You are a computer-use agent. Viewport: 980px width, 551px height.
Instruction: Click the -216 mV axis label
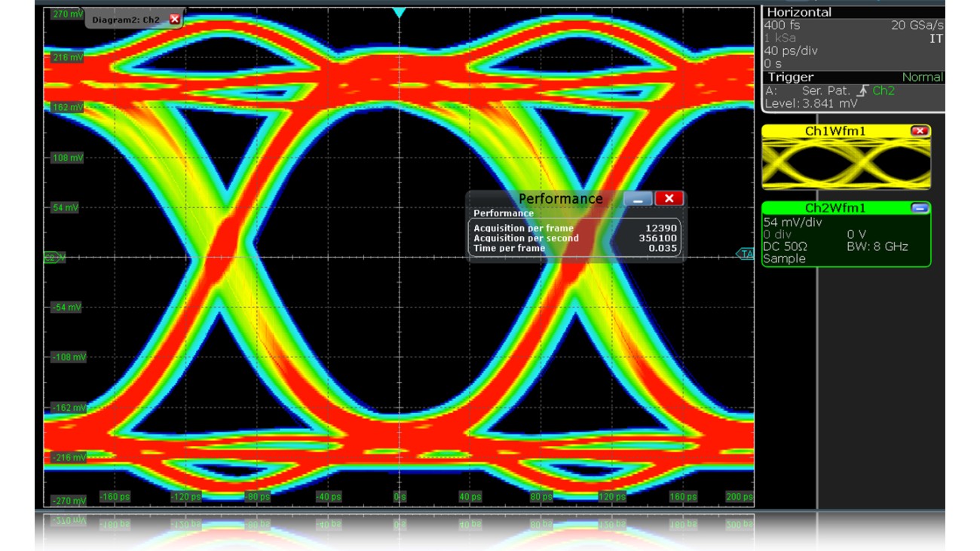tap(68, 458)
